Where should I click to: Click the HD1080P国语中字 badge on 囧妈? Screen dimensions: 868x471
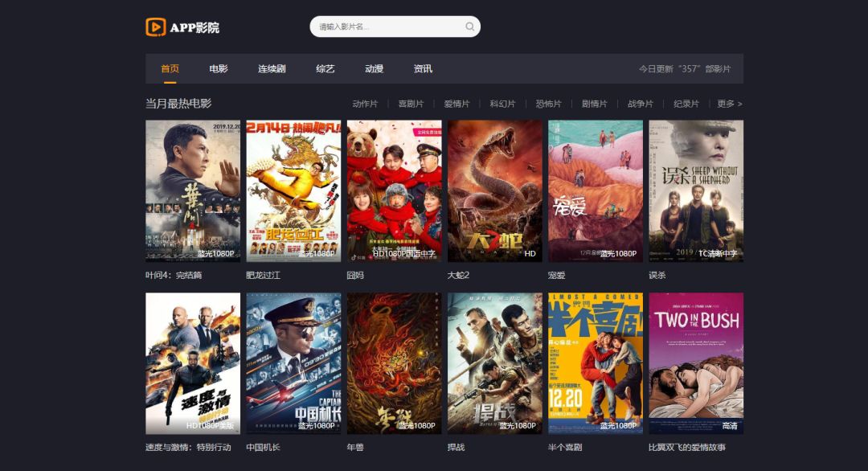point(404,253)
